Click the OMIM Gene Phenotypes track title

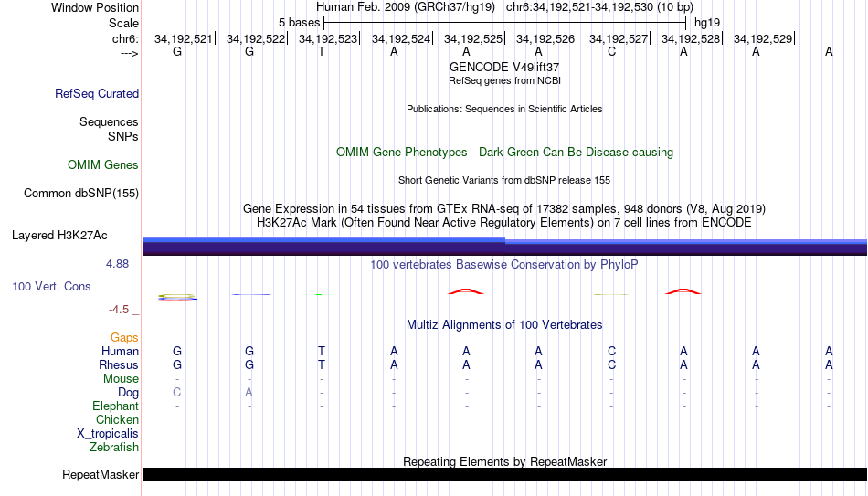(x=504, y=153)
